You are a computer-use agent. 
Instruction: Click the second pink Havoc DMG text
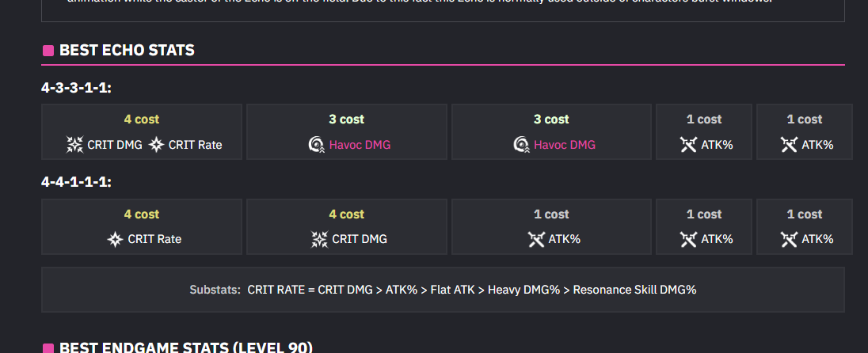564,145
